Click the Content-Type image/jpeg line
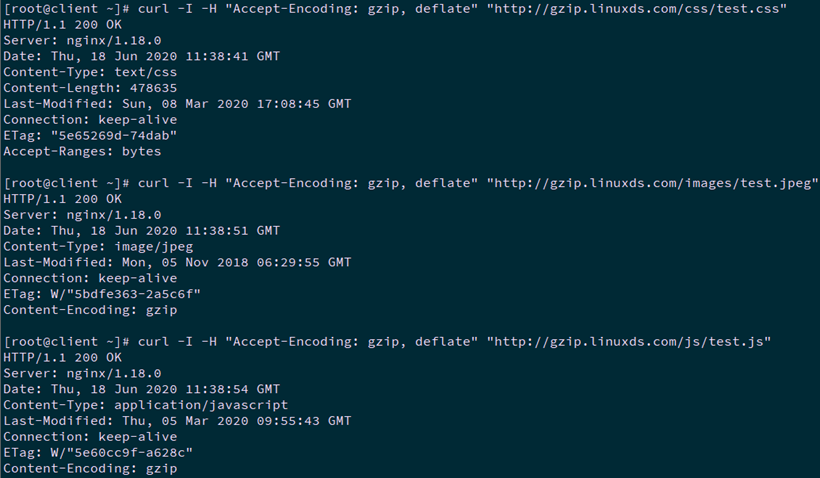Viewport: 820px width, 478px height. 100,246
